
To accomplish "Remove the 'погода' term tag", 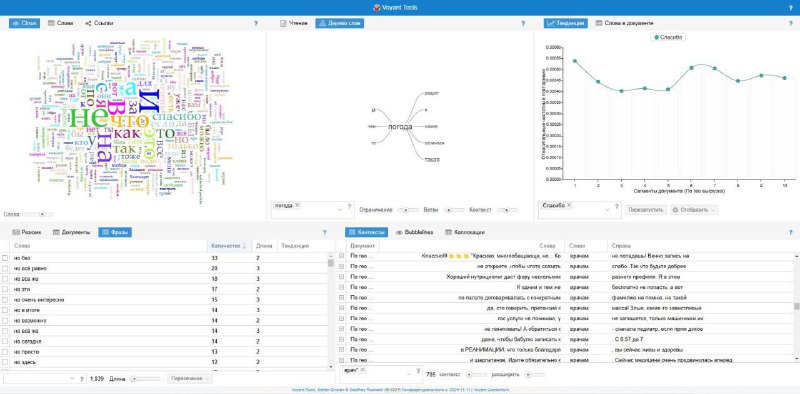I will pyautogui.click(x=297, y=205).
